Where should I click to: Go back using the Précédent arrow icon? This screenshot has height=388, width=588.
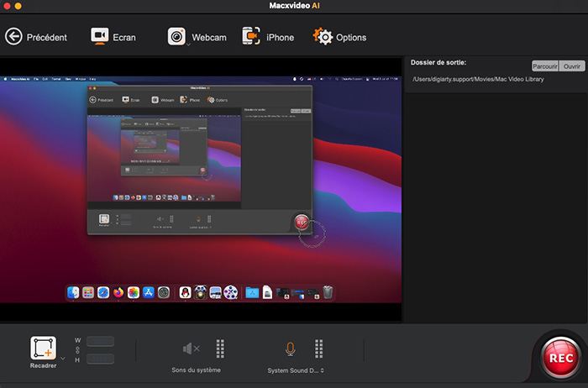[x=13, y=37]
